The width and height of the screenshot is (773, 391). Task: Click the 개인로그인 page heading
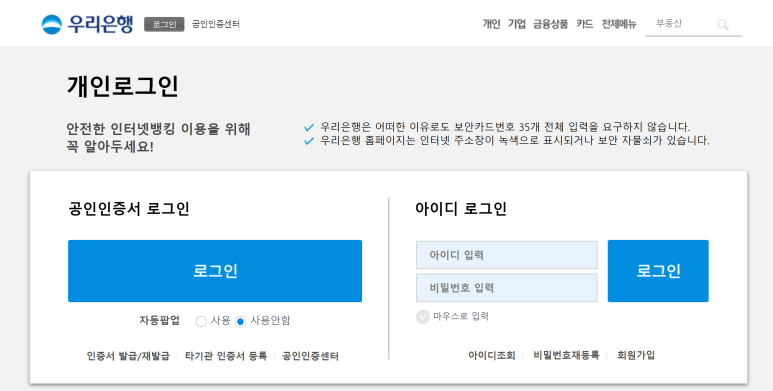coord(122,86)
